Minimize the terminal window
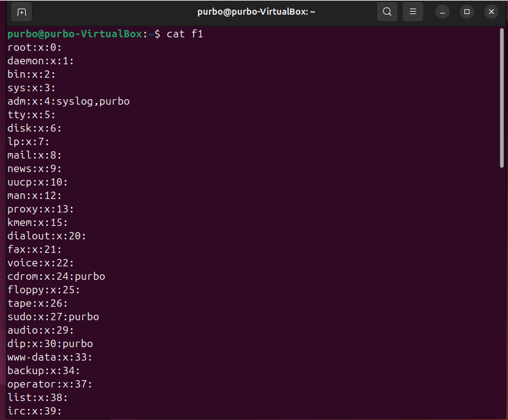Screen dimensions: 508x420 click(442, 12)
